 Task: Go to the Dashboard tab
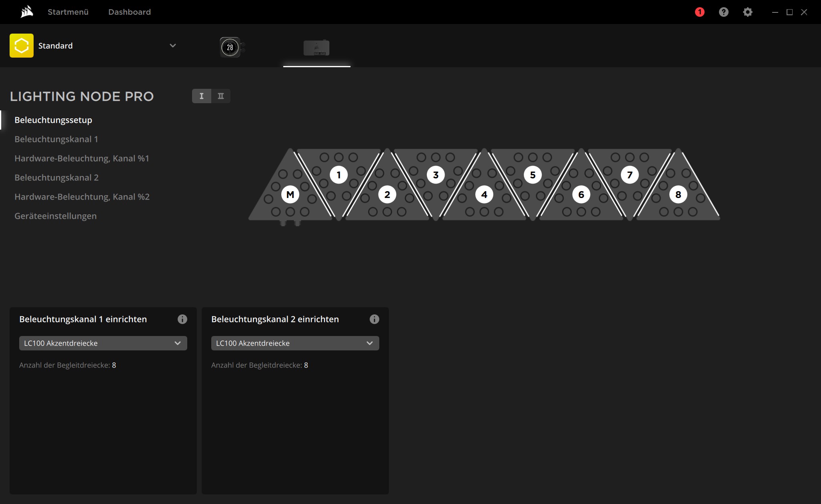(x=129, y=12)
